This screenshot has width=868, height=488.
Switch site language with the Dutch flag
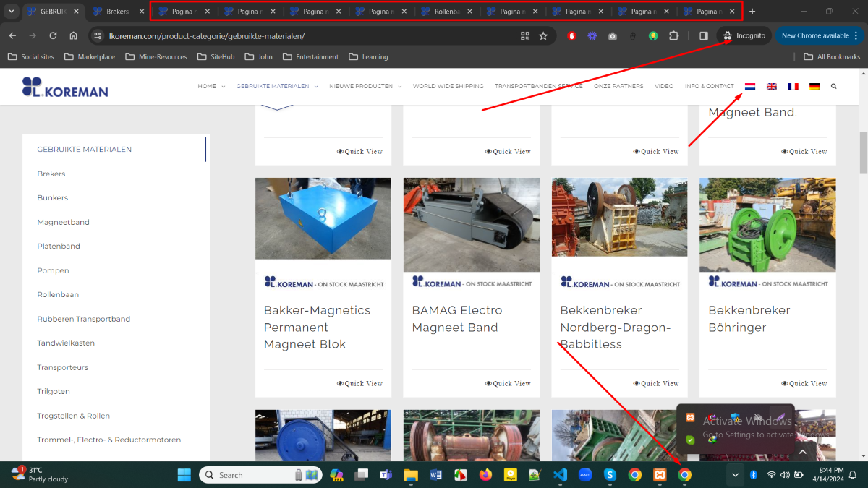750,86
